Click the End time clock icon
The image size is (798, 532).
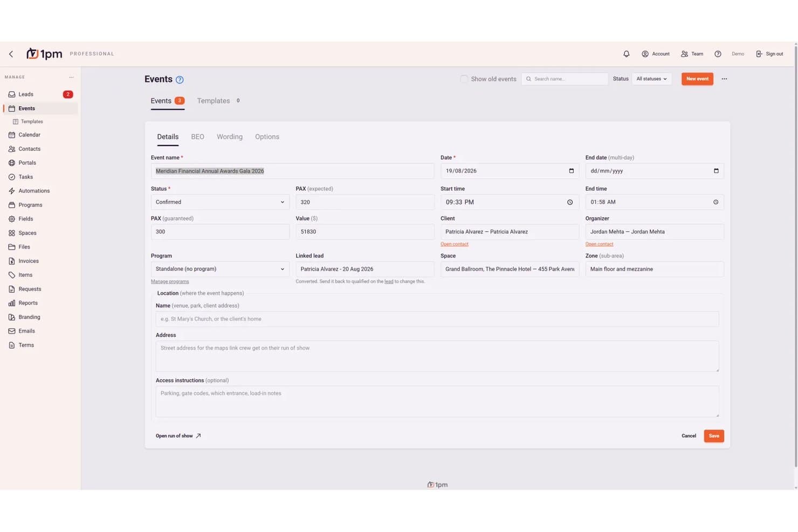(x=716, y=202)
